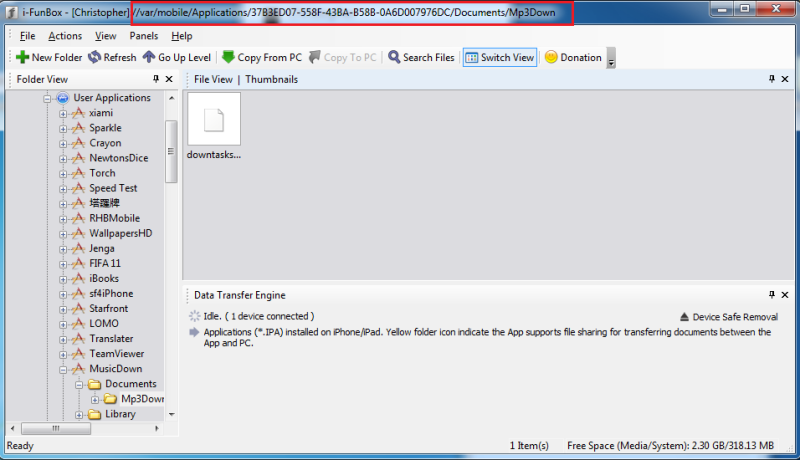Expand the Library folder node
The image size is (800, 460).
[x=79, y=414]
